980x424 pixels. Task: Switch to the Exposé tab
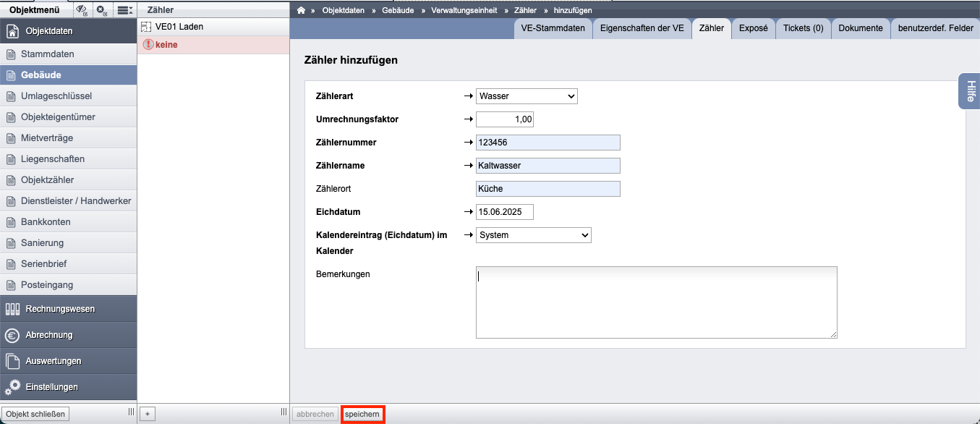point(753,29)
